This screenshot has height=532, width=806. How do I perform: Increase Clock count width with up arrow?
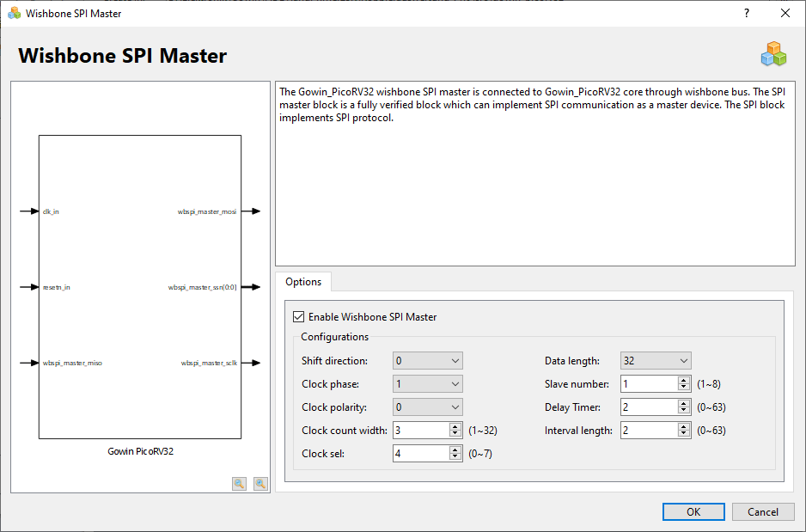[x=455, y=426]
